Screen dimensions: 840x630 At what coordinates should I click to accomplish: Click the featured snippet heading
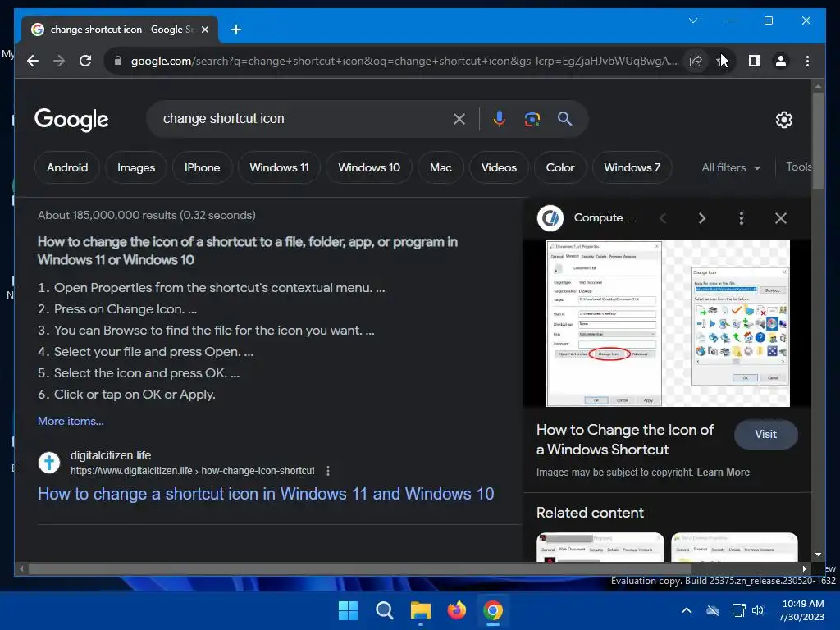(x=248, y=251)
